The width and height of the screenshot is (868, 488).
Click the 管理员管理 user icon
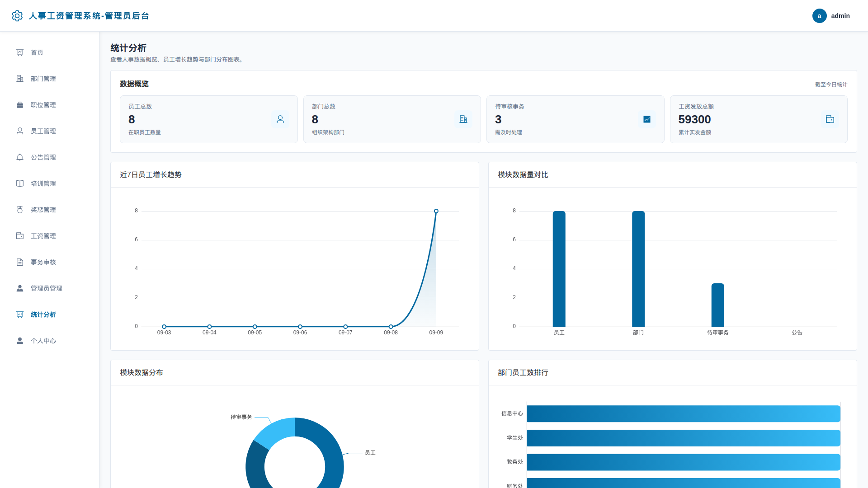(20, 288)
